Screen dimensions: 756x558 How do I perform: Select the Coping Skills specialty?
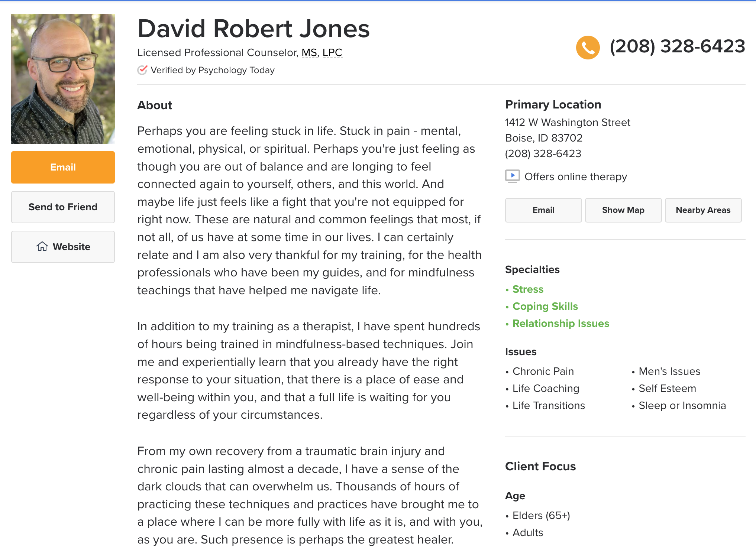545,306
